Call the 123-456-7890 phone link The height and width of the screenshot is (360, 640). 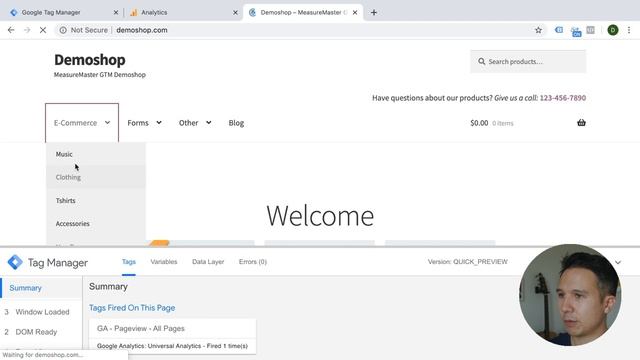562,98
